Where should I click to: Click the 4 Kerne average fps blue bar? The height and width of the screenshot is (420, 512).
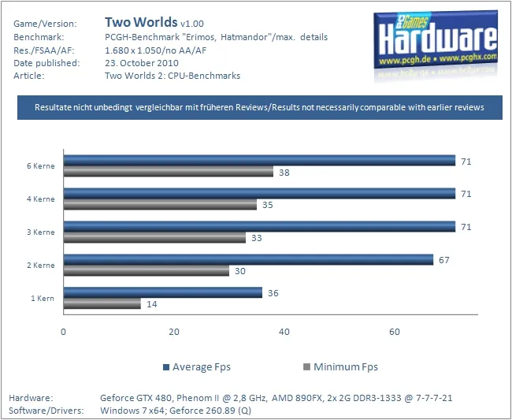tap(259, 193)
